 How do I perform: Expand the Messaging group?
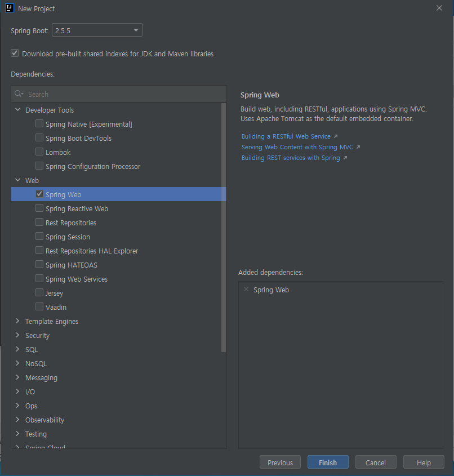coord(17,377)
